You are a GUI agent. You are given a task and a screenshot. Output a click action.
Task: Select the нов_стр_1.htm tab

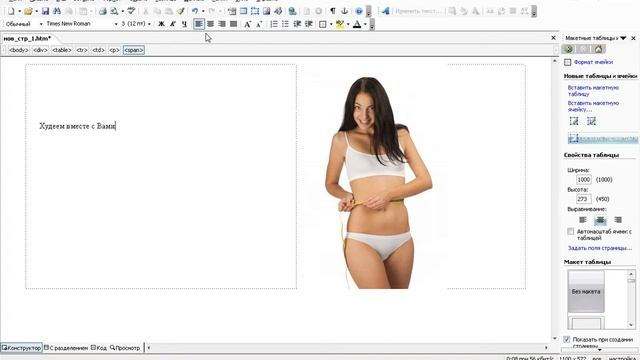27,38
